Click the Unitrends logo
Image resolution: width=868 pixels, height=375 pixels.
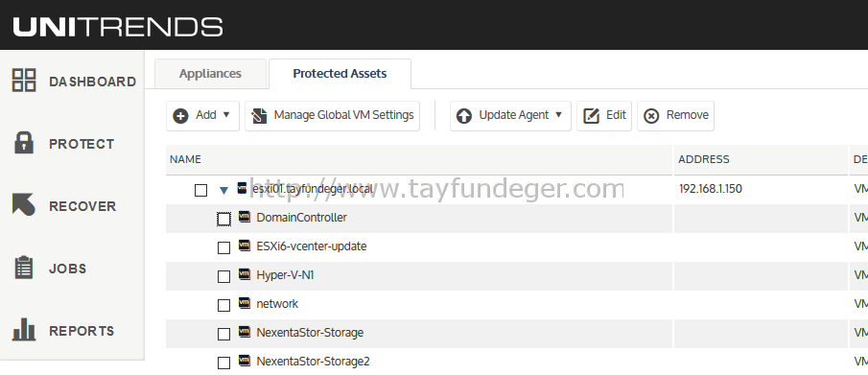(117, 26)
